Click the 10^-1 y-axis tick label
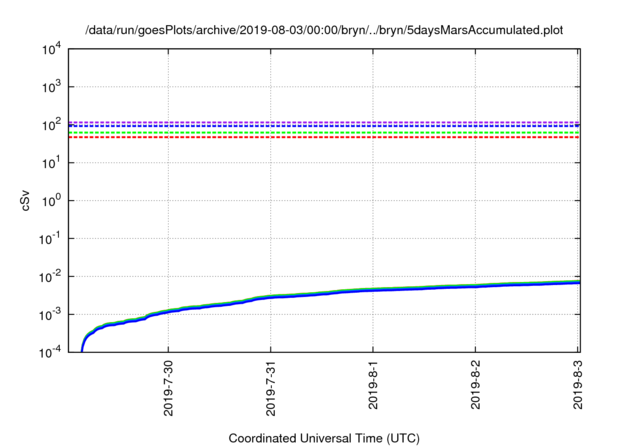640x448 pixels. tap(50, 239)
